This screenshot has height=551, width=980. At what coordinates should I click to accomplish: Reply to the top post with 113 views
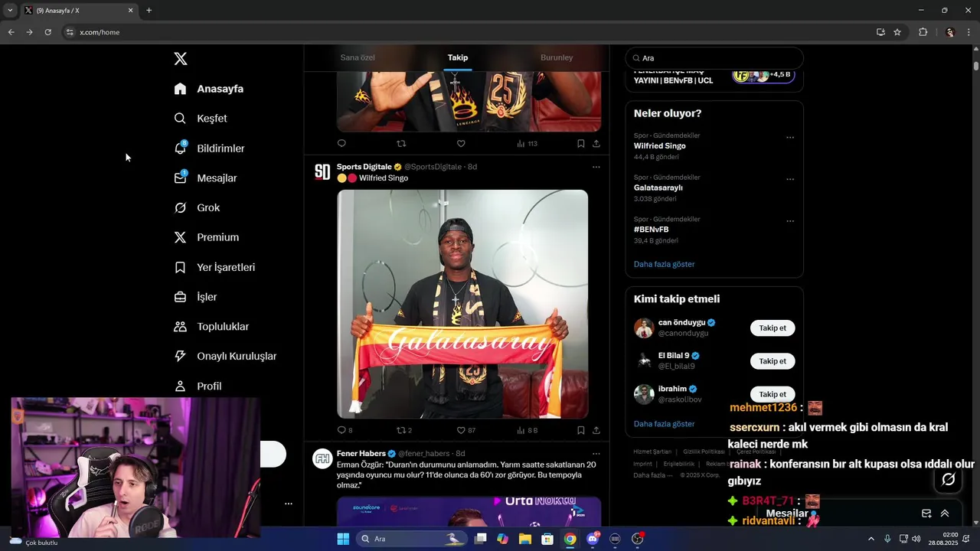pyautogui.click(x=341, y=143)
